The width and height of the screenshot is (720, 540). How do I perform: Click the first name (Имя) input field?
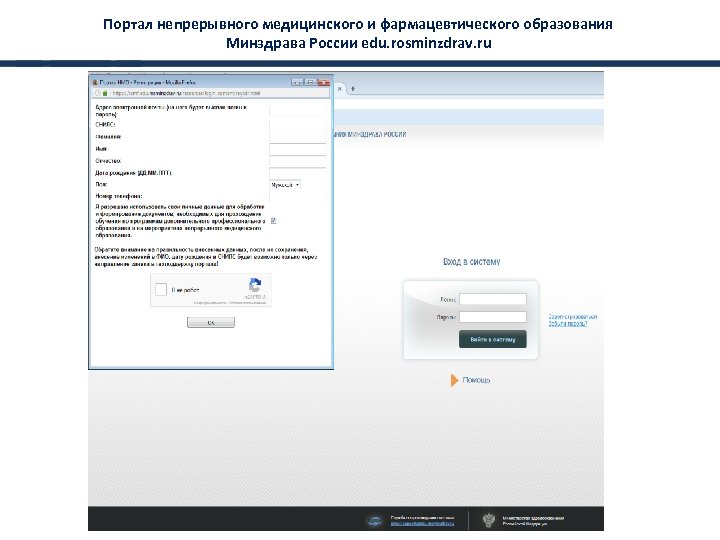[298, 149]
